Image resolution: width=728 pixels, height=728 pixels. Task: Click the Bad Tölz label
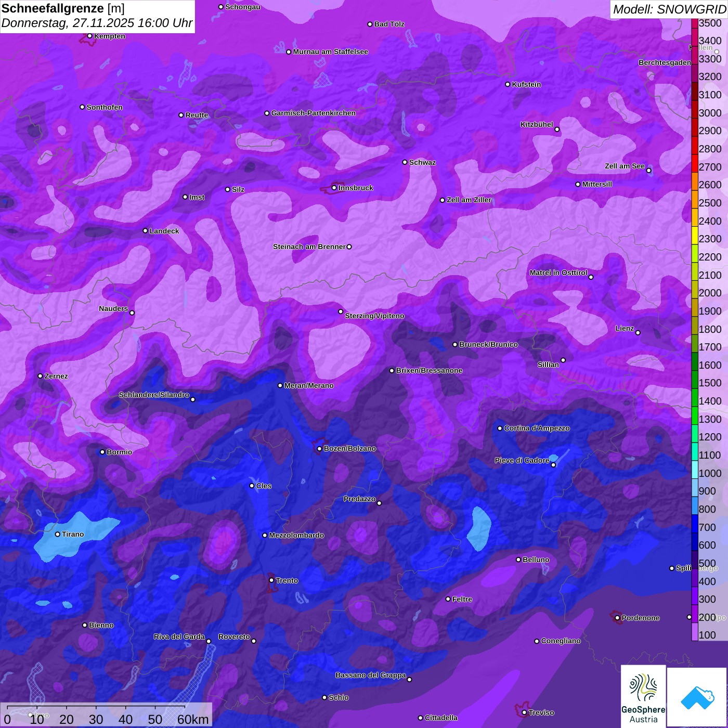point(389,24)
